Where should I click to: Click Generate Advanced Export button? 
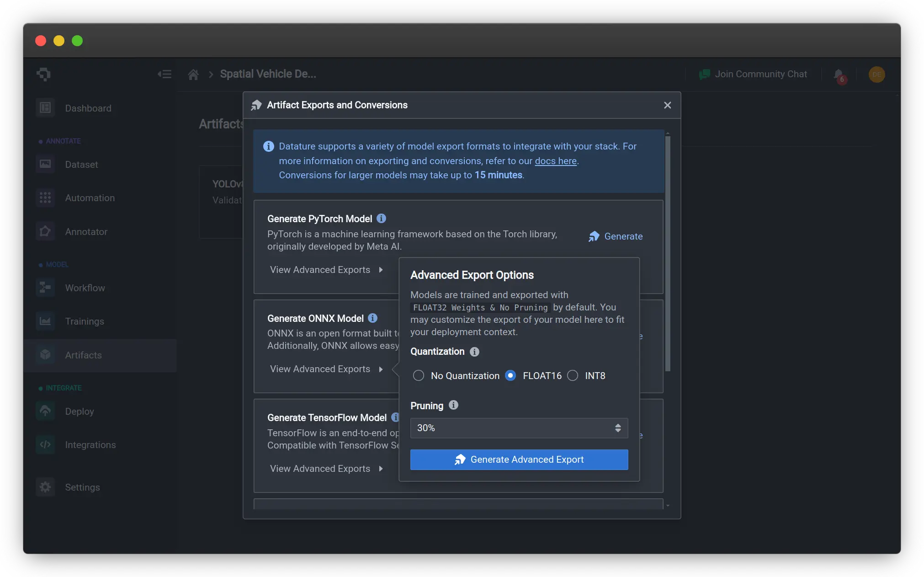tap(519, 459)
